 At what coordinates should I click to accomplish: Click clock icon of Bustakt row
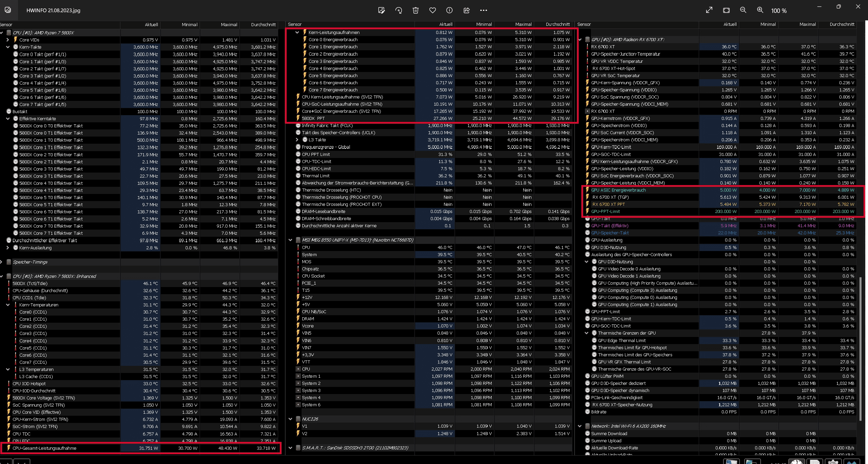coord(9,111)
